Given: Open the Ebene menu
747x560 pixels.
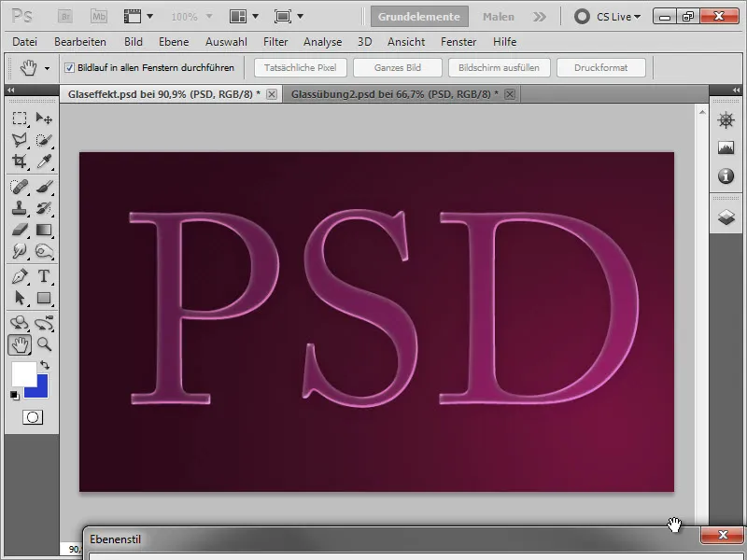Looking at the screenshot, I should click(x=174, y=42).
